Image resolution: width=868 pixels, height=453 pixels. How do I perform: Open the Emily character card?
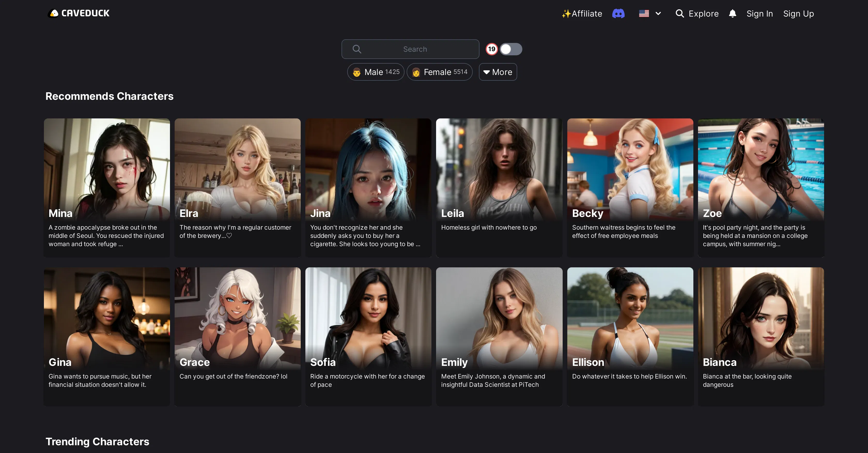tap(499, 336)
